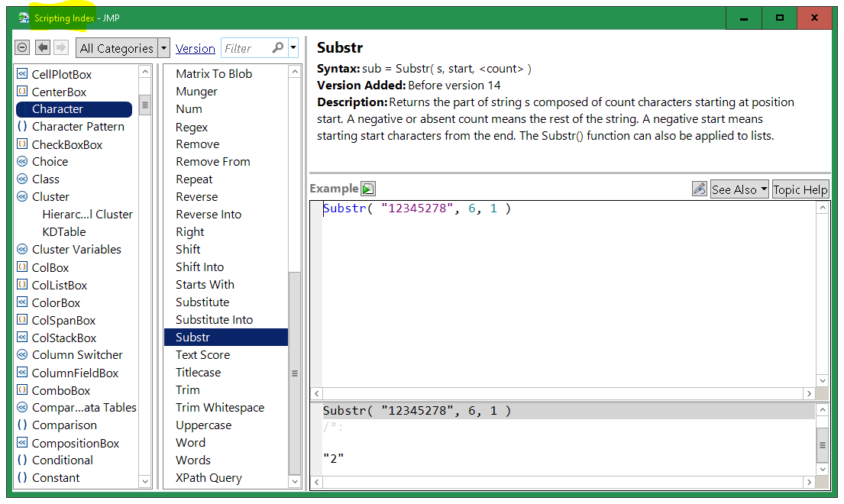Screen dimensions: 844x504
Task: Click the function list scrollbar thumb
Action: pos(295,373)
